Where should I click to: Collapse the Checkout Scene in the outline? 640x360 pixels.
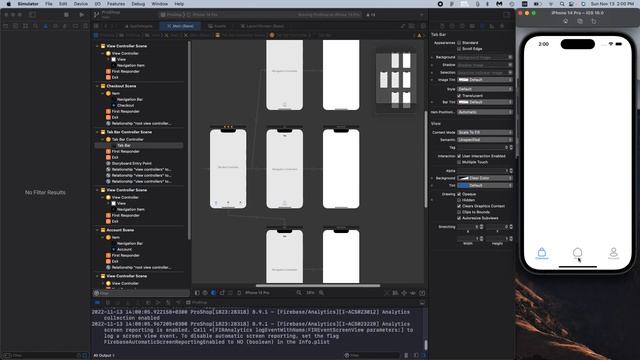[98, 86]
